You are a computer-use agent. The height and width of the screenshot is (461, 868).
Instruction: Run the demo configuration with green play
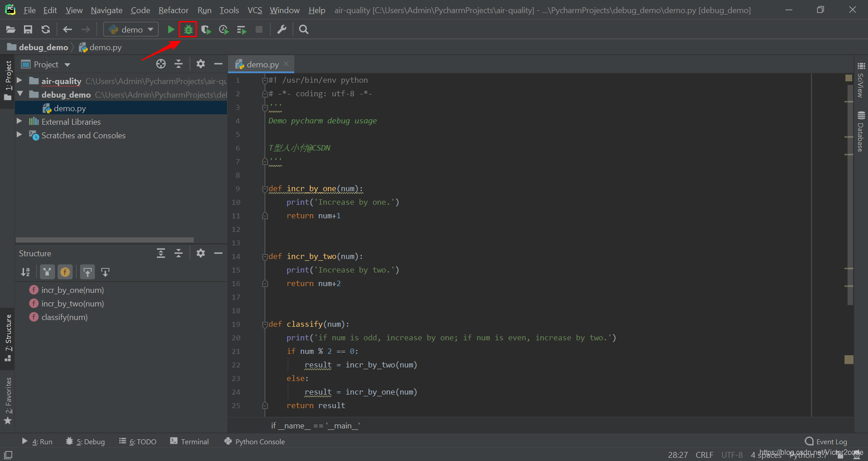(171, 30)
